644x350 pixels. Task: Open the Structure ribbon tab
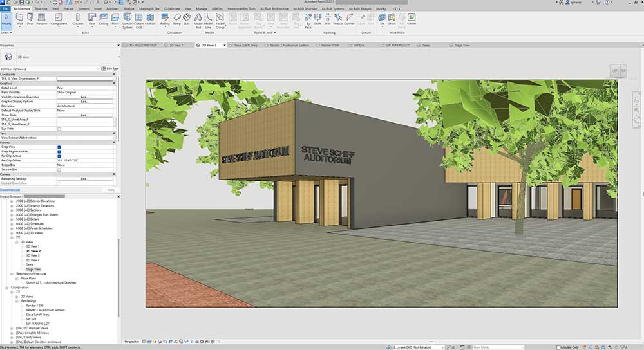[41, 9]
